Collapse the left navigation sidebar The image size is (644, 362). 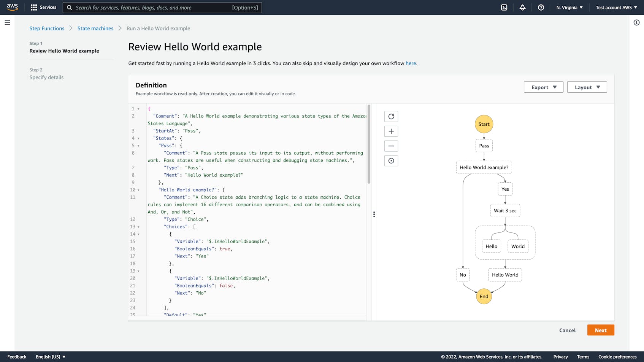(7, 22)
